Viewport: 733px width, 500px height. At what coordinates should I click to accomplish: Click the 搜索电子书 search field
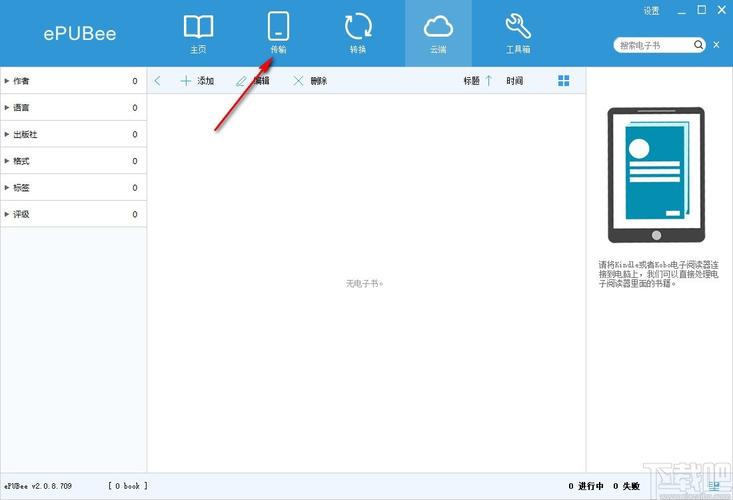tap(652, 45)
